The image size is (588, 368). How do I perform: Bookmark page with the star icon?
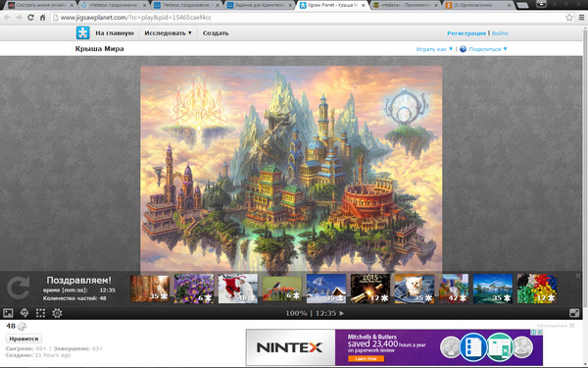(x=569, y=18)
